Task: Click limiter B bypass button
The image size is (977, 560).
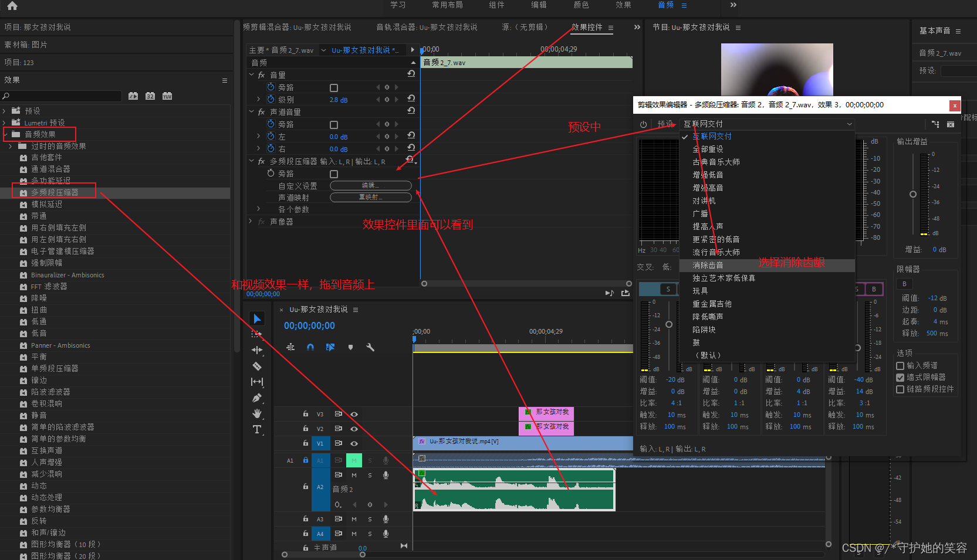Action: (904, 284)
